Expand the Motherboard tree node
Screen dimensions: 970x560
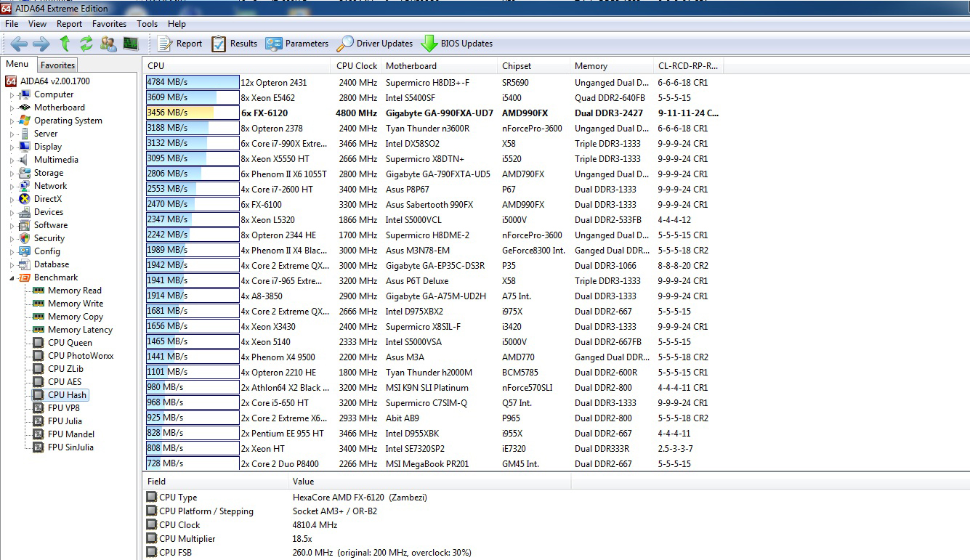click(x=12, y=107)
